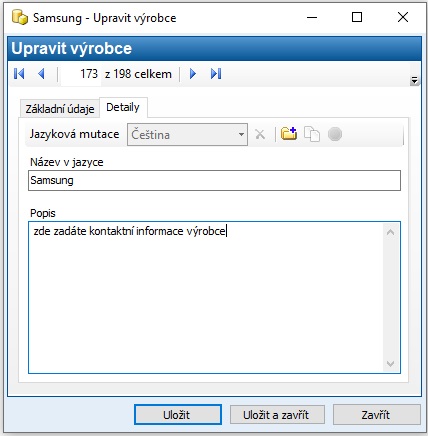Expand navigation toolbar overflow options arrow
The width and height of the screenshot is (428, 436).
(414, 80)
